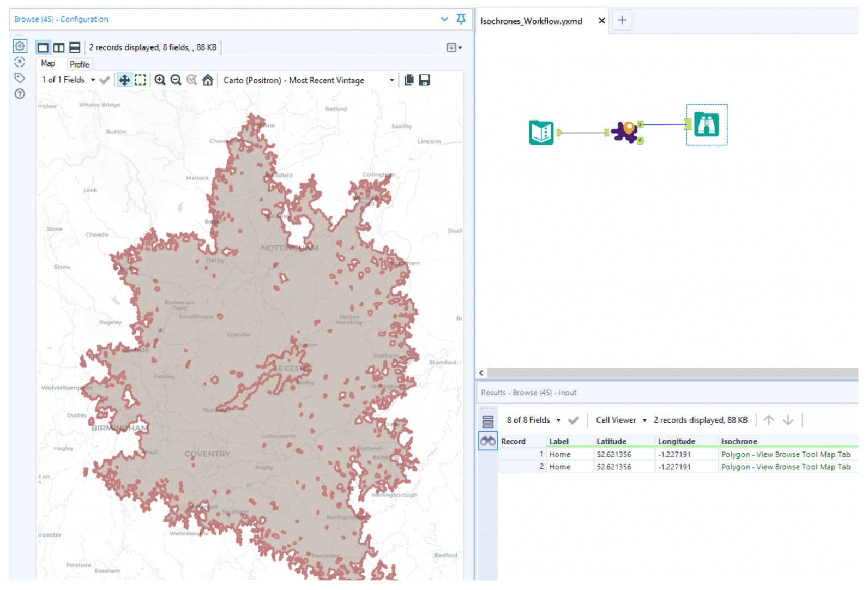This screenshot has height=590, width=868.
Task: Open first Polygon - View Browse Tool link
Action: pyautogui.click(x=785, y=454)
